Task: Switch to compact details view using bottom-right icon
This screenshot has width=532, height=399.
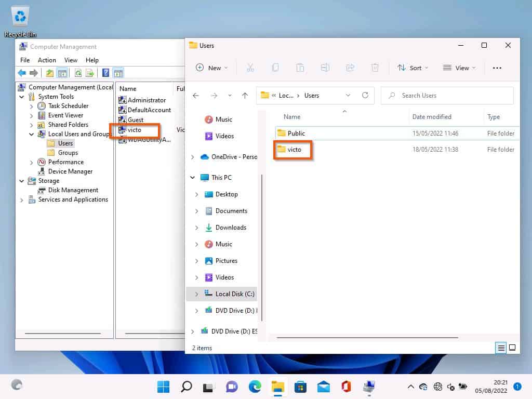Action: coord(500,348)
